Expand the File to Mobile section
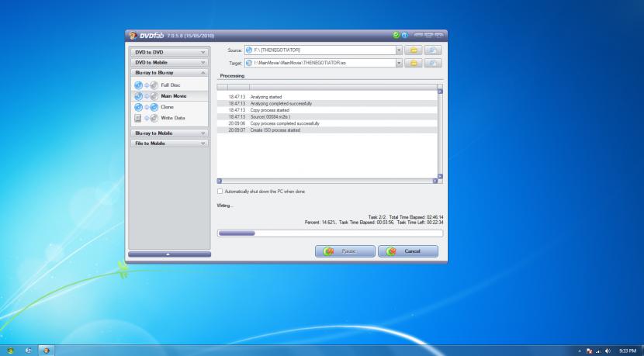 (169, 143)
